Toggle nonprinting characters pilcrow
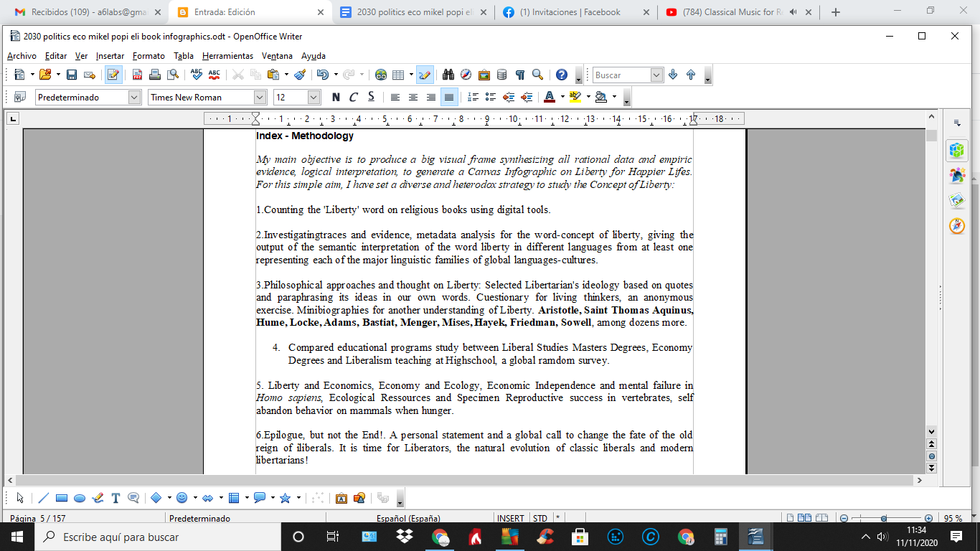 tap(519, 75)
